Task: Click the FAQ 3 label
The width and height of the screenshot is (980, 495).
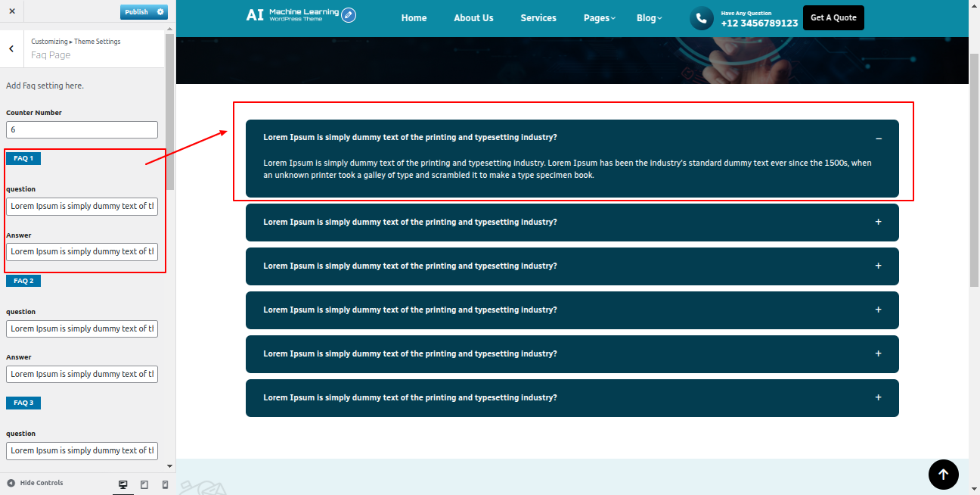Action: [23, 403]
